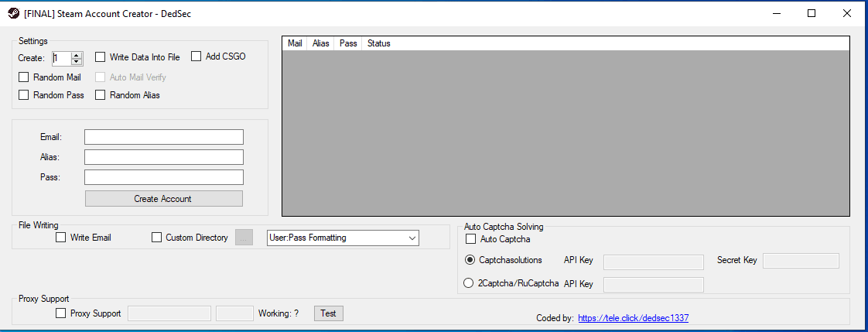This screenshot has height=332, width=868.
Task: Click into the Pass input field
Action: click(164, 178)
